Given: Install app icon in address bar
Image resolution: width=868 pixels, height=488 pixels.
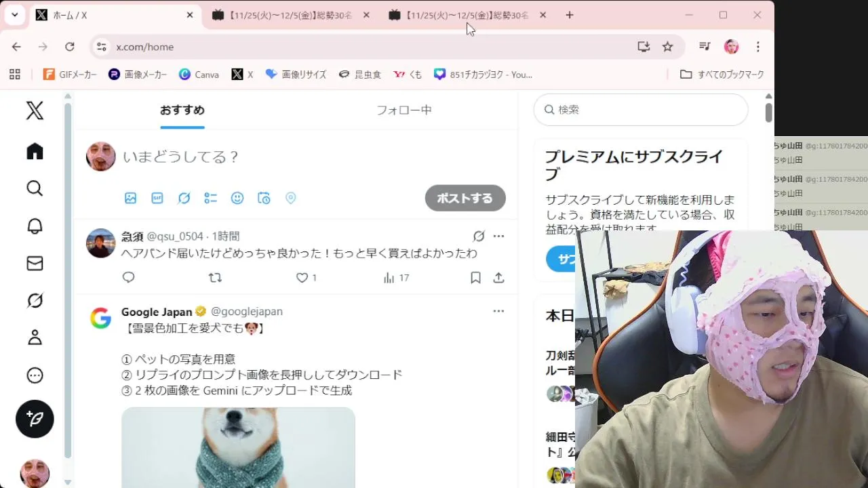Looking at the screenshot, I should [x=644, y=47].
